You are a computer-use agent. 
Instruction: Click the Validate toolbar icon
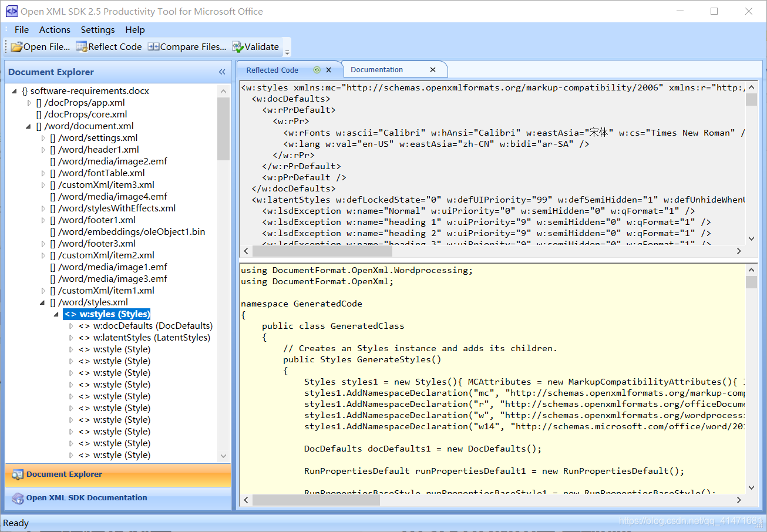click(237, 47)
